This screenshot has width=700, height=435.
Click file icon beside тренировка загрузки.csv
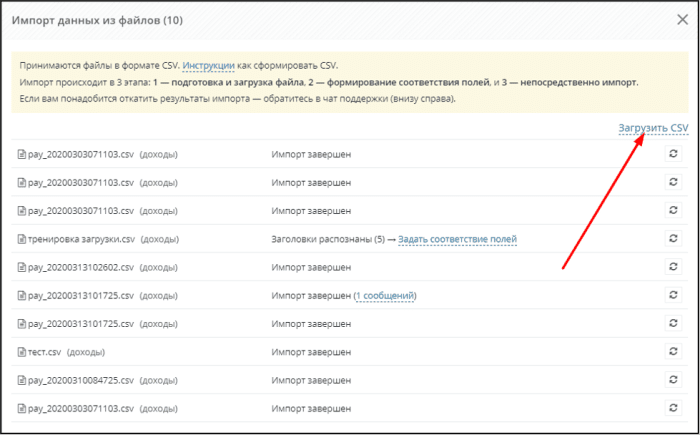click(21, 239)
